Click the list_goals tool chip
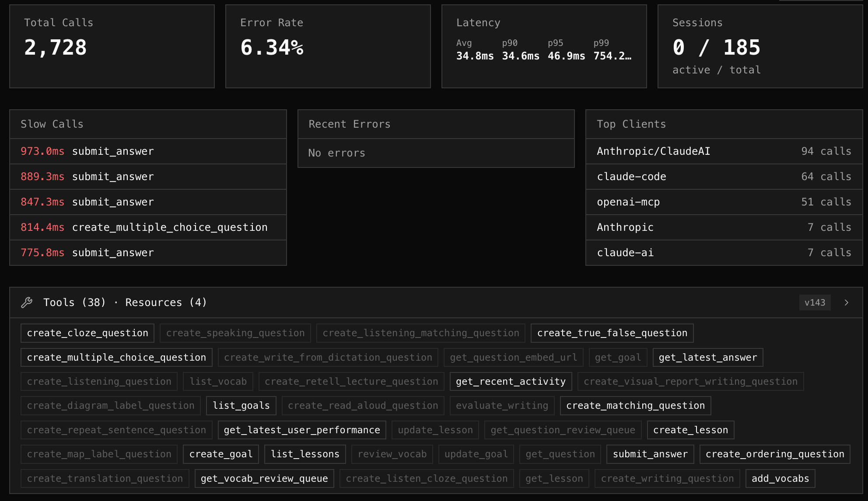Viewport: 868px width, 501px height. tap(241, 406)
